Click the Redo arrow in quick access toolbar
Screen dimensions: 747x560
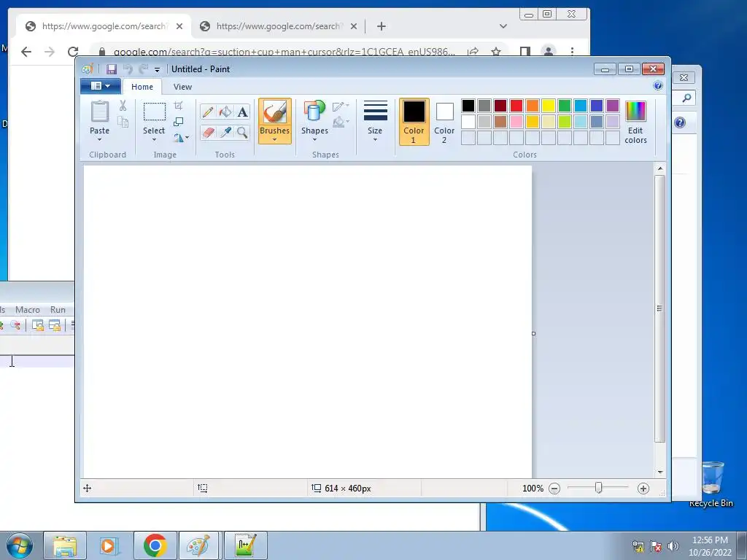tap(144, 69)
